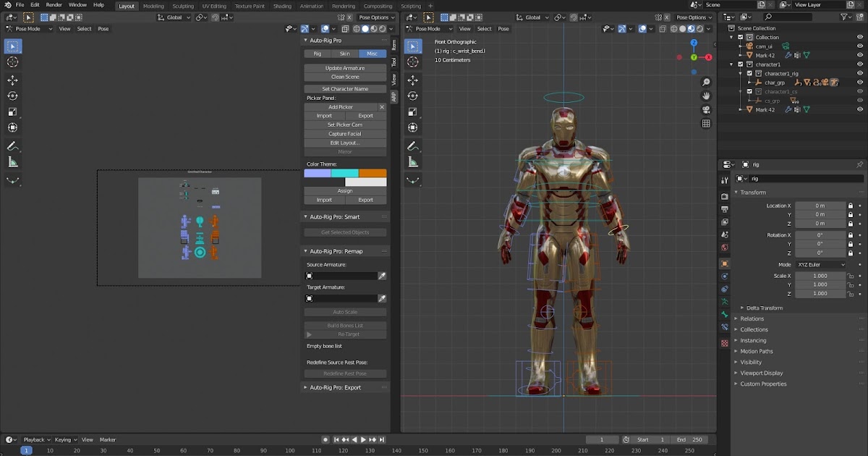Open the rotation Mode XYZ Euler dropdown

820,265
